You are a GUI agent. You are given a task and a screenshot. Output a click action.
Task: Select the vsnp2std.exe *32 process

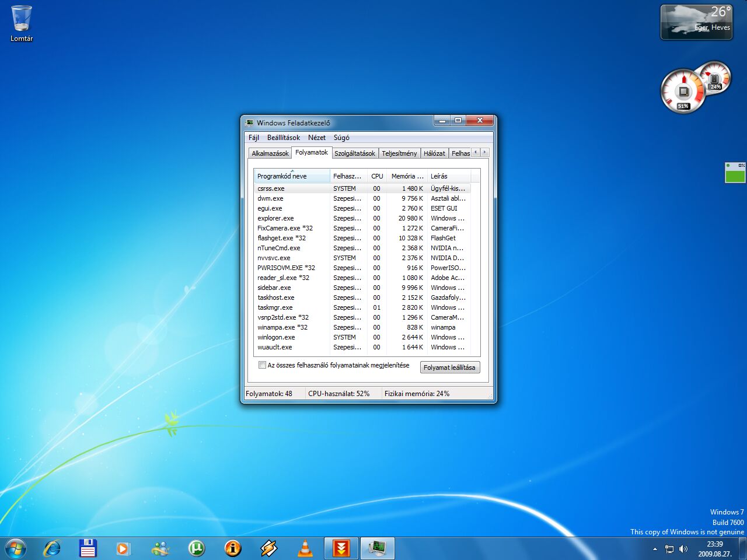point(362,317)
